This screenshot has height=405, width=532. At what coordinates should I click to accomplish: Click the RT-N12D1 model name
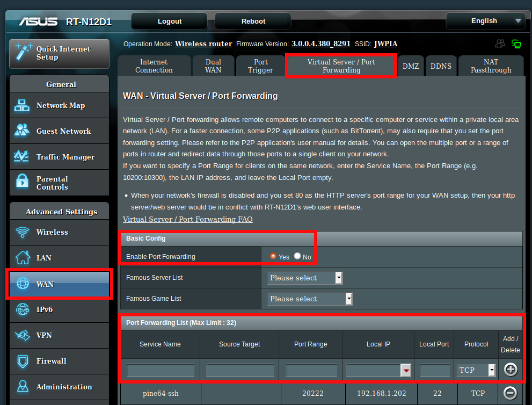click(x=89, y=22)
